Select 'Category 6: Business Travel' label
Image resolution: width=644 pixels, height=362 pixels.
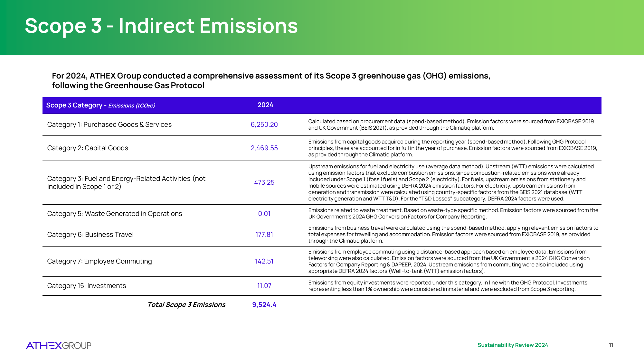90,235
